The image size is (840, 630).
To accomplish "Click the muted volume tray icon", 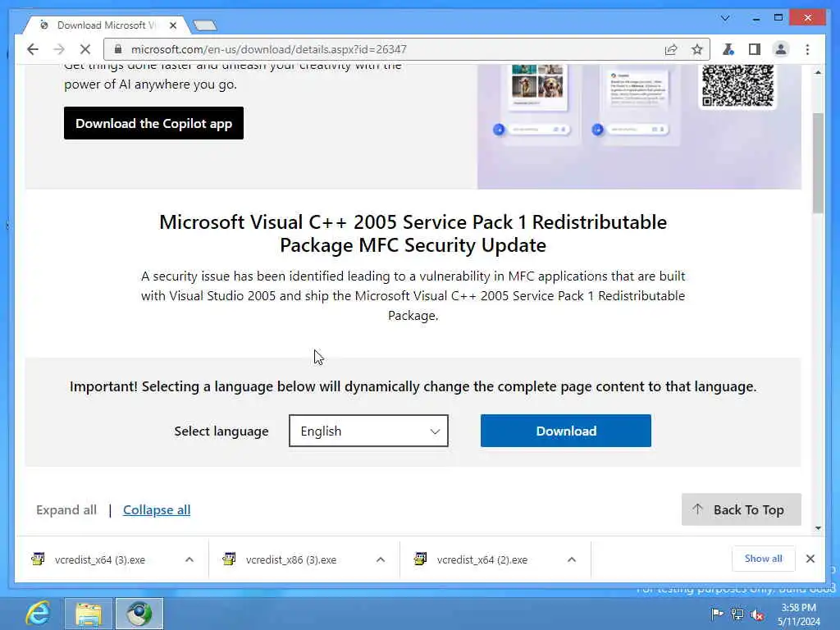I will coord(757,614).
